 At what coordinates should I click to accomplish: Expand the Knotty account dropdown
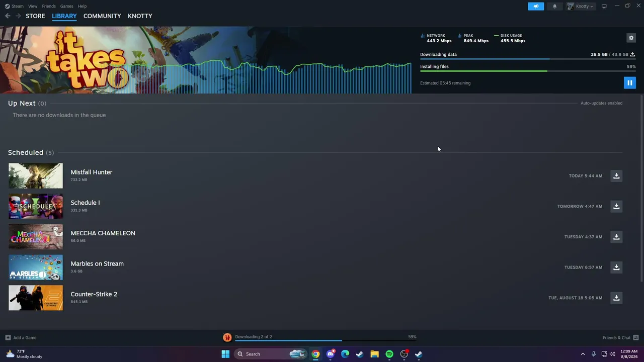click(581, 6)
